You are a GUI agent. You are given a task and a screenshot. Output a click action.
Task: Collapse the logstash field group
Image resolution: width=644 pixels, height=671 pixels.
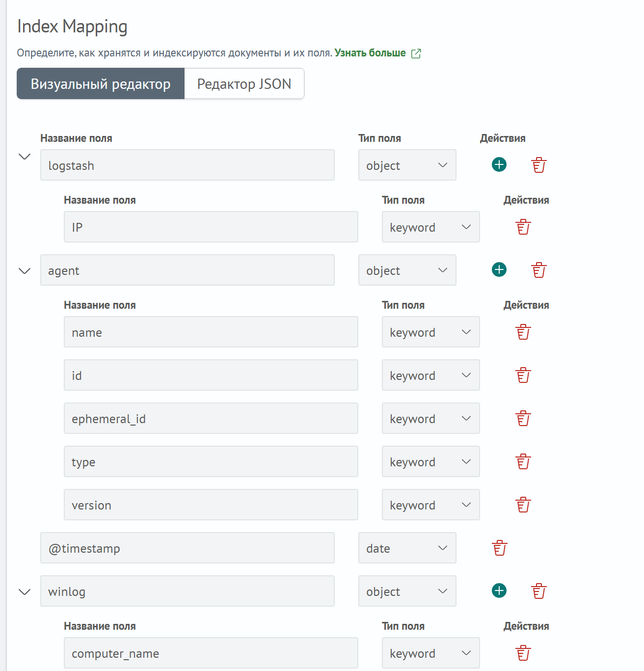pos(25,157)
